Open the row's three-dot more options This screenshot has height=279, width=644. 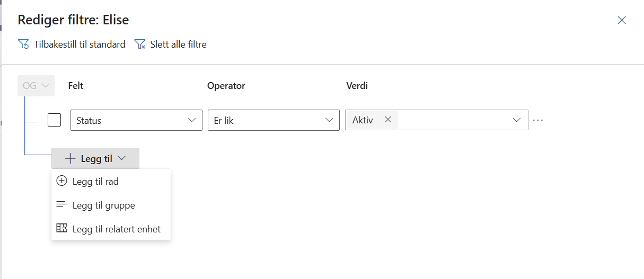pos(538,120)
